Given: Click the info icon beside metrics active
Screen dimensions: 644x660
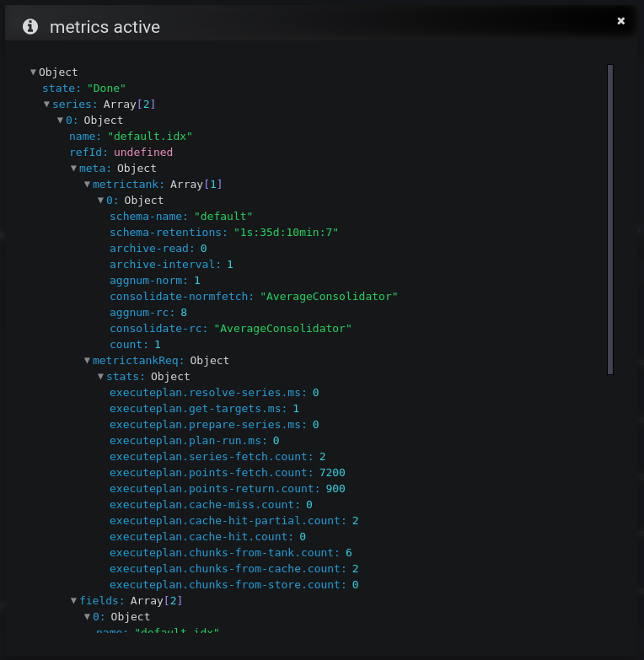Looking at the screenshot, I should click(30, 27).
